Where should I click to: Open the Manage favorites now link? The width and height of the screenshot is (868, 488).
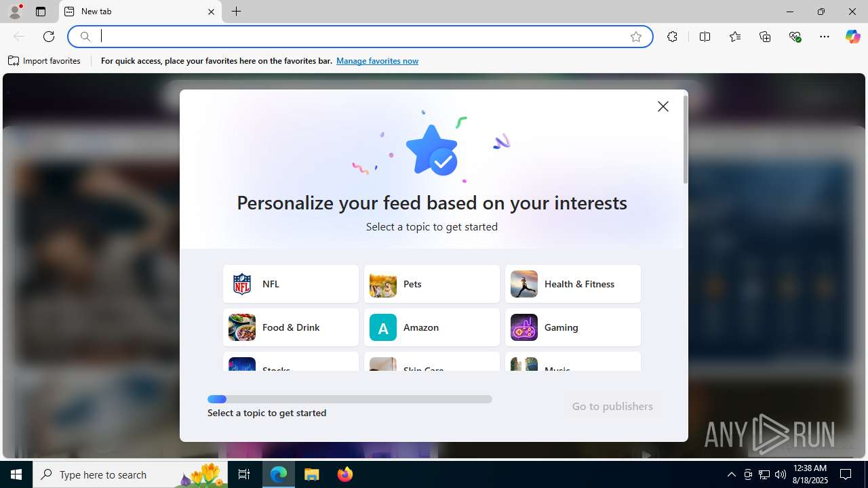point(377,61)
